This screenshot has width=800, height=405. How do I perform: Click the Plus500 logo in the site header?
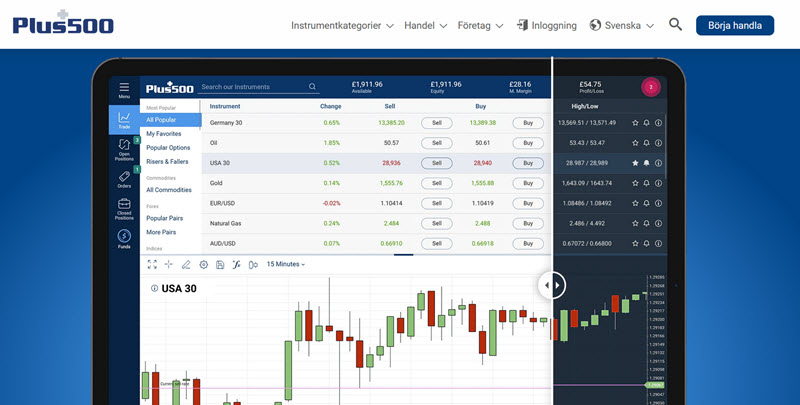point(63,22)
